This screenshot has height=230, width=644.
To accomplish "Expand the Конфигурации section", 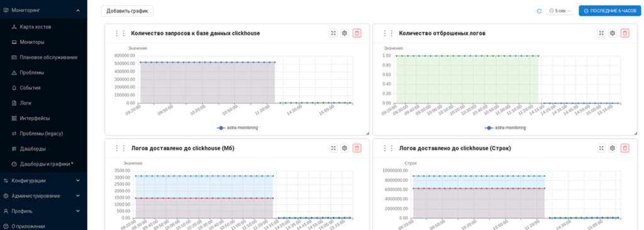I will (x=78, y=181).
